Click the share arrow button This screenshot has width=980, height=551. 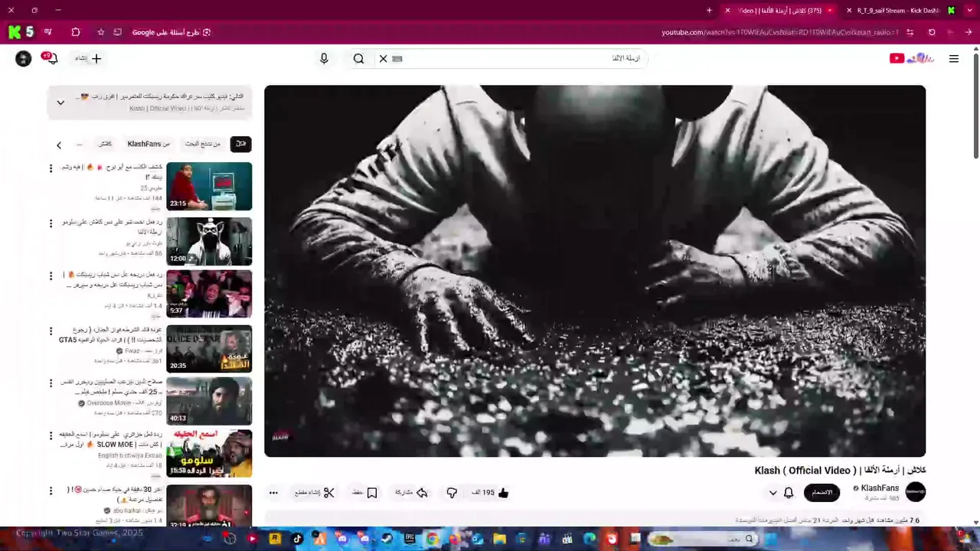pos(411,493)
